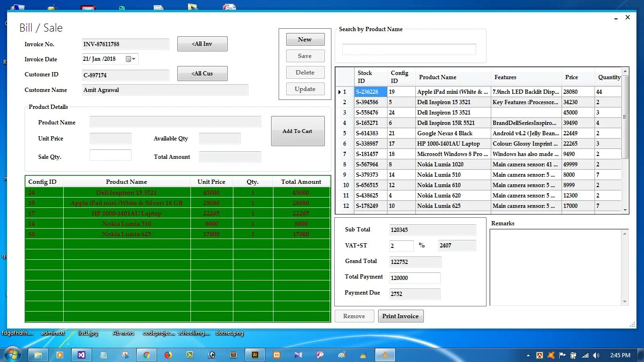Click product grid scroll down arrow

(x=625, y=210)
